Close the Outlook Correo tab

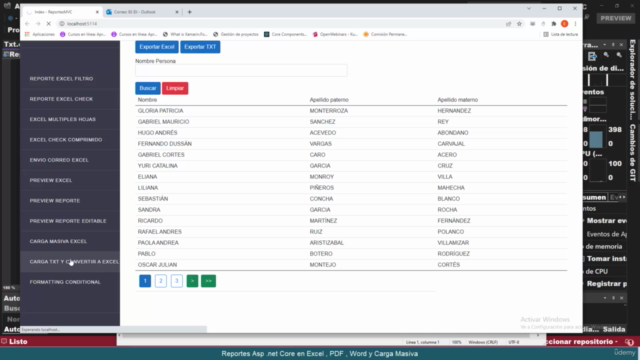[177, 12]
